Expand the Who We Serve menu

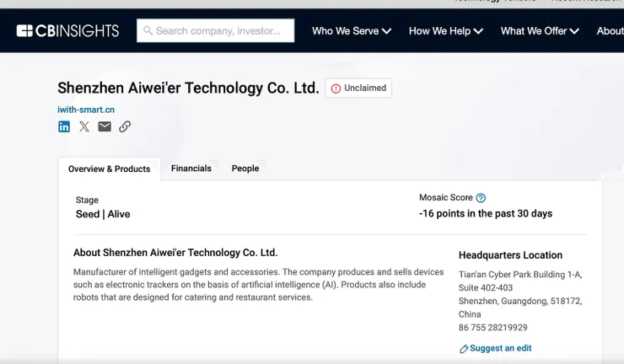[352, 31]
